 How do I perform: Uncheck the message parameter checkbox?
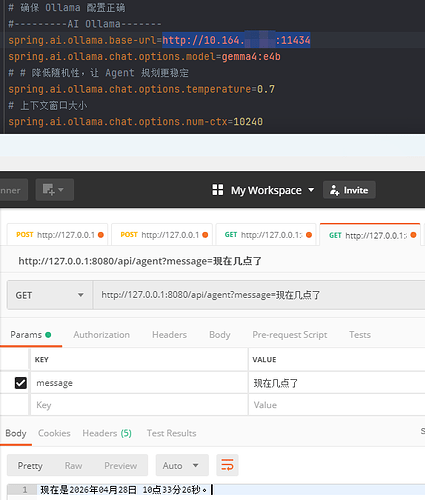click(21, 383)
